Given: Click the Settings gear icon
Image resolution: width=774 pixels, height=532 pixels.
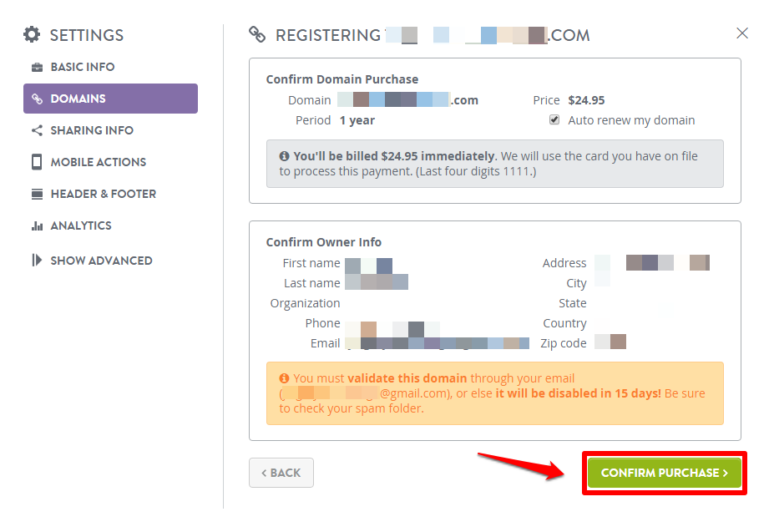Looking at the screenshot, I should [x=32, y=34].
